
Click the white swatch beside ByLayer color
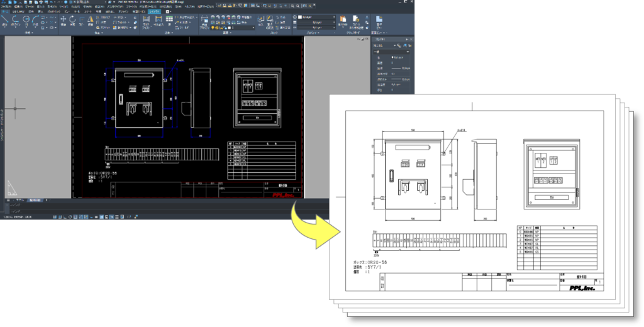300,17
